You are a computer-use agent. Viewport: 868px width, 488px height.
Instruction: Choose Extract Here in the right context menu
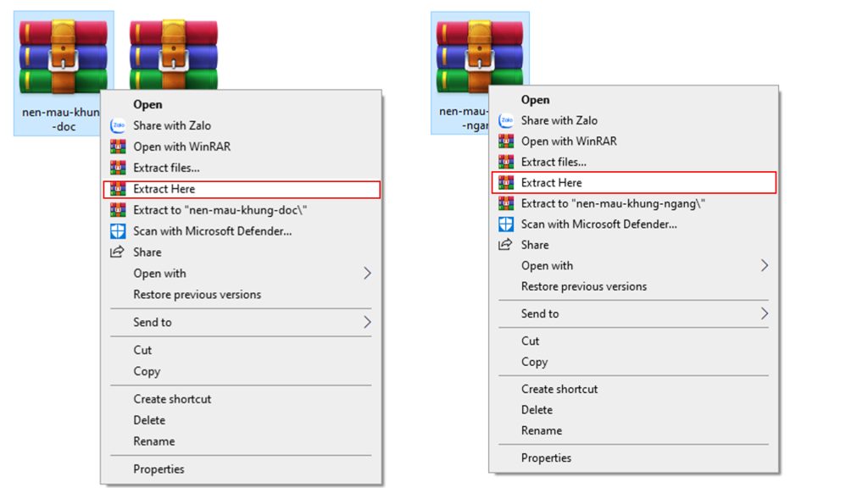coord(552,182)
